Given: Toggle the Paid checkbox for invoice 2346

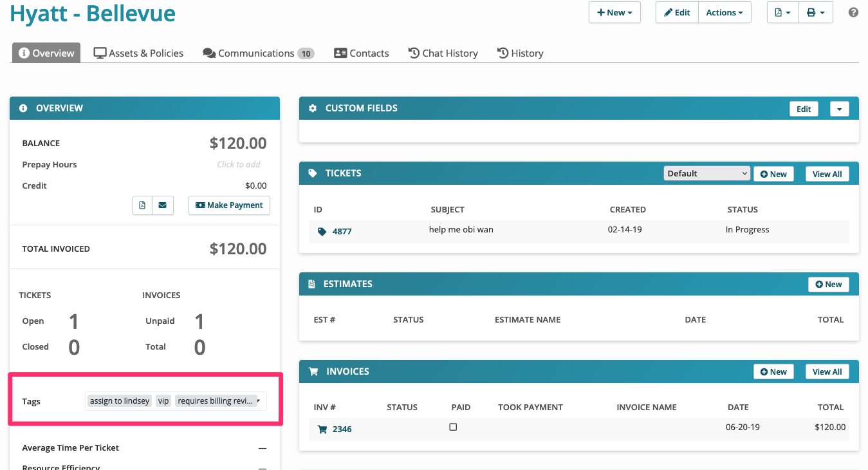Looking at the screenshot, I should (453, 427).
